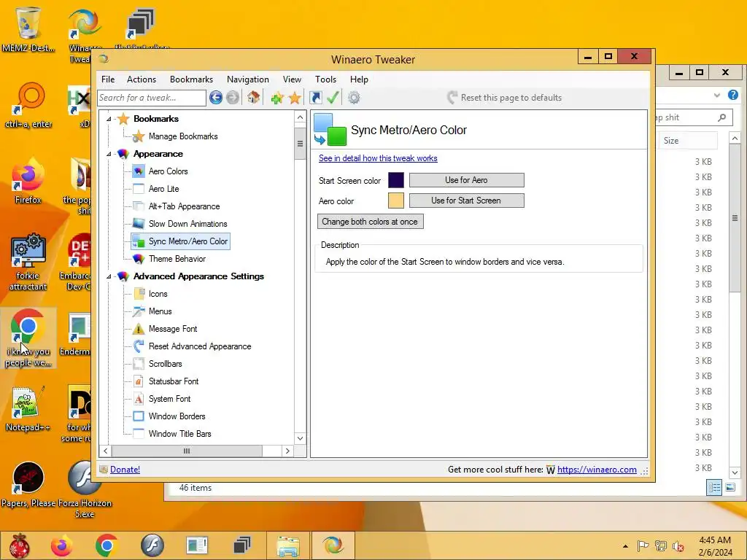Pick the dark Start Screen color swatch
The width and height of the screenshot is (747, 560).
coord(396,180)
